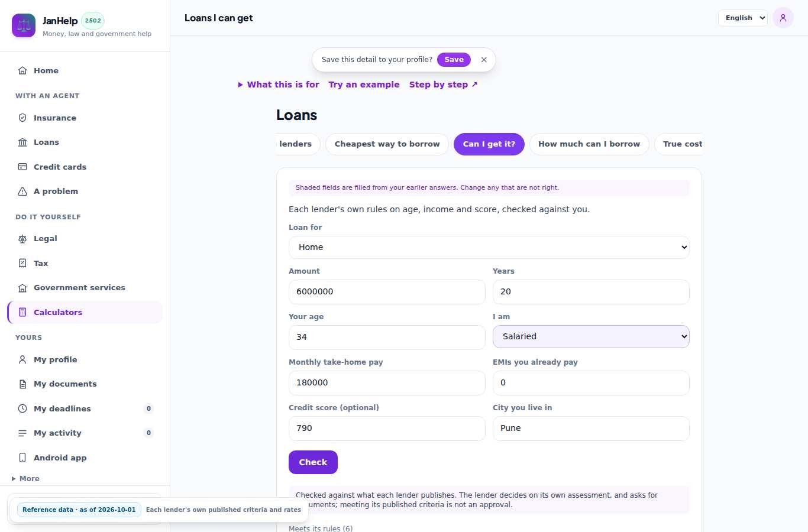
Task: Select the lenders tab
Action: tap(298, 144)
